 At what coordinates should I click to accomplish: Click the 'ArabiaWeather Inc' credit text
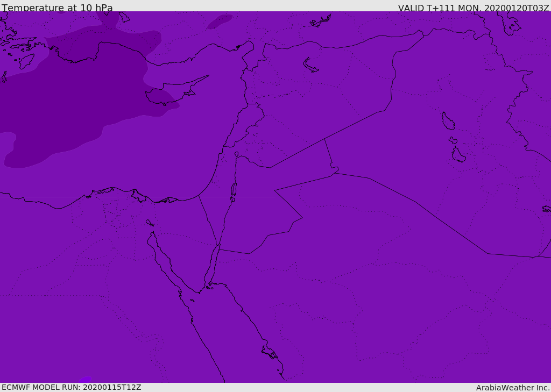[513, 388]
